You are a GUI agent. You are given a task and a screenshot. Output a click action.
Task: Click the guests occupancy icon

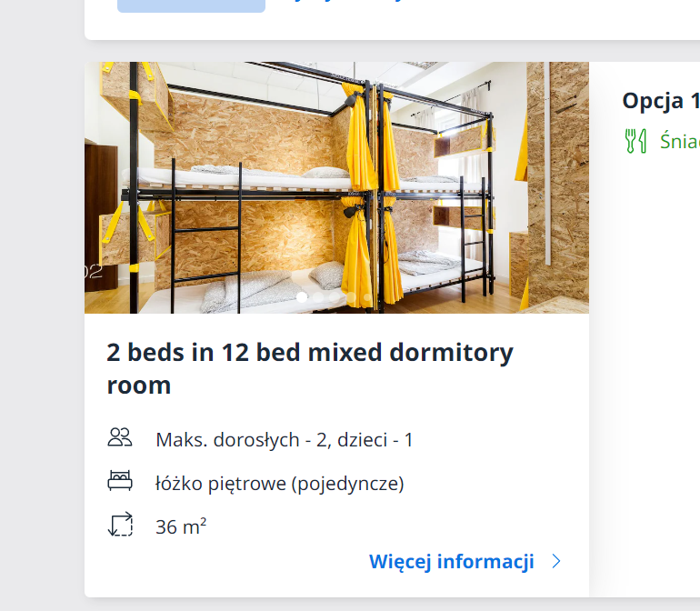(x=120, y=437)
